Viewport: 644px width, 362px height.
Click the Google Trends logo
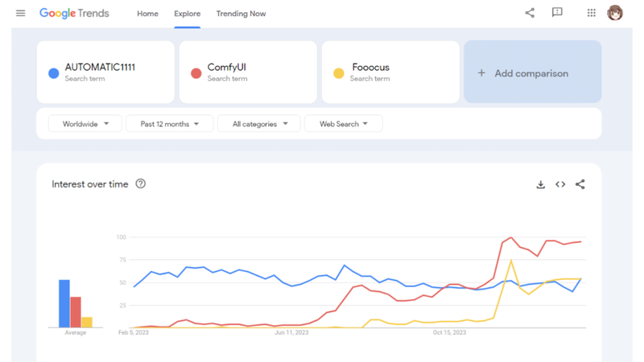tap(74, 14)
